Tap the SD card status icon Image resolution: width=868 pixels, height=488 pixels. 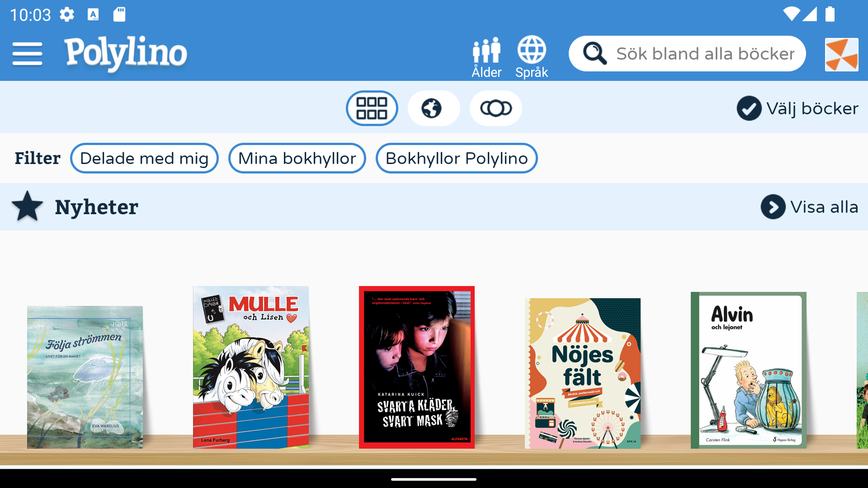point(119,14)
